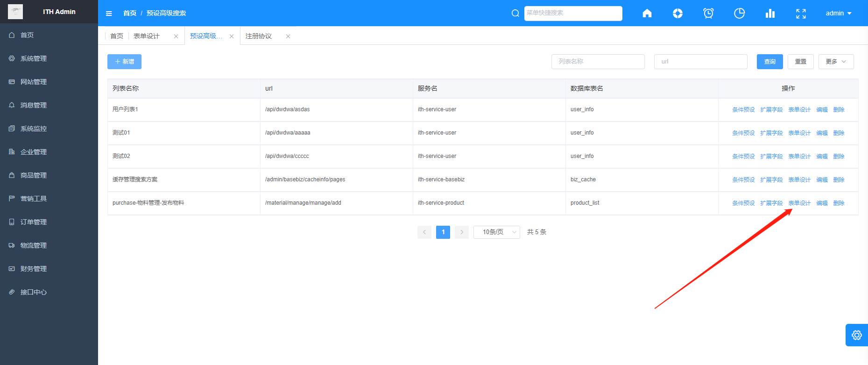This screenshot has height=365, width=868.
Task: Open the admin user dropdown
Action: (x=839, y=13)
